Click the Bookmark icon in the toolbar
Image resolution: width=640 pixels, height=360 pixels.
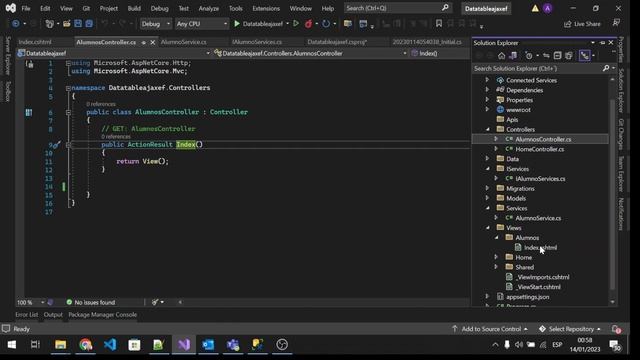(x=439, y=24)
